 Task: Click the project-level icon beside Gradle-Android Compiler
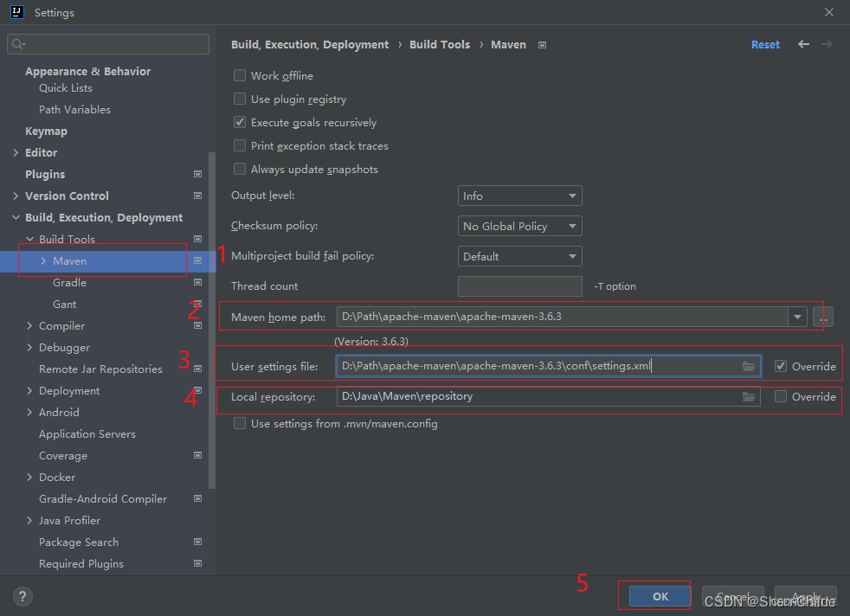click(198, 498)
